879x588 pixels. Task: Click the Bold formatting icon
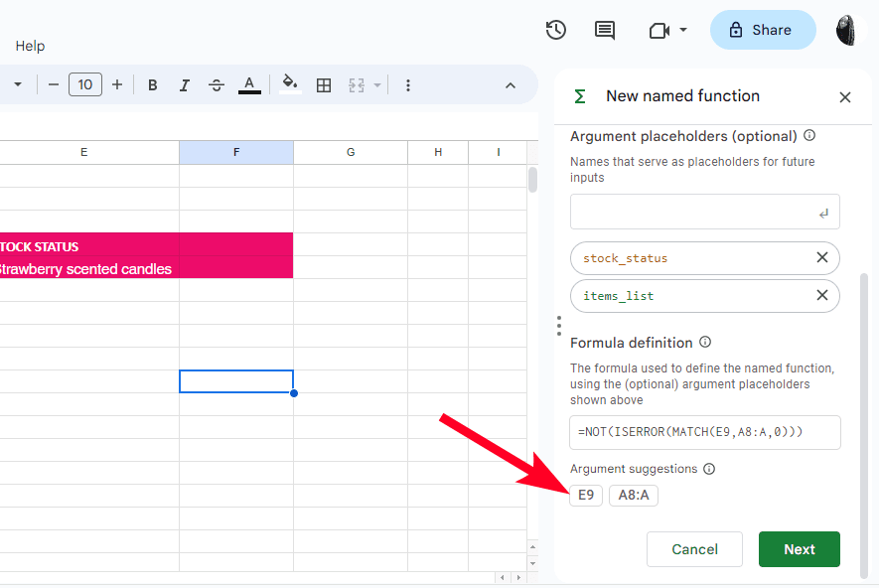click(153, 85)
